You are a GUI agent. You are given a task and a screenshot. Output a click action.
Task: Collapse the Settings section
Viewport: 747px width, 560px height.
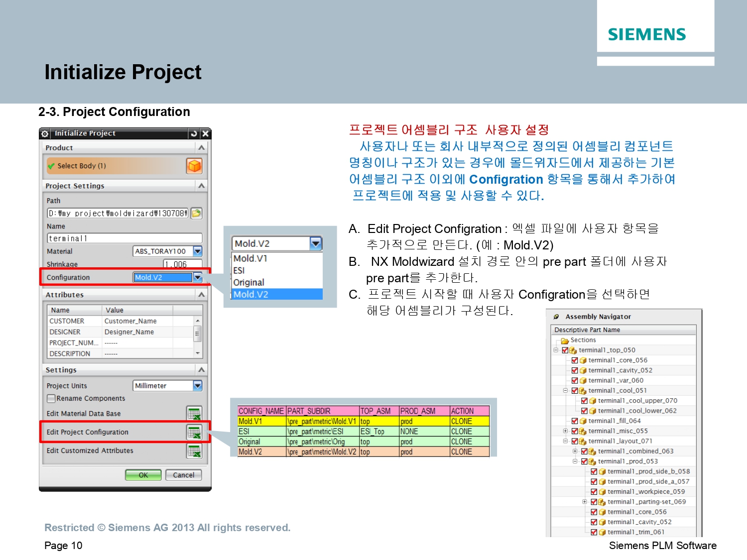pyautogui.click(x=201, y=370)
